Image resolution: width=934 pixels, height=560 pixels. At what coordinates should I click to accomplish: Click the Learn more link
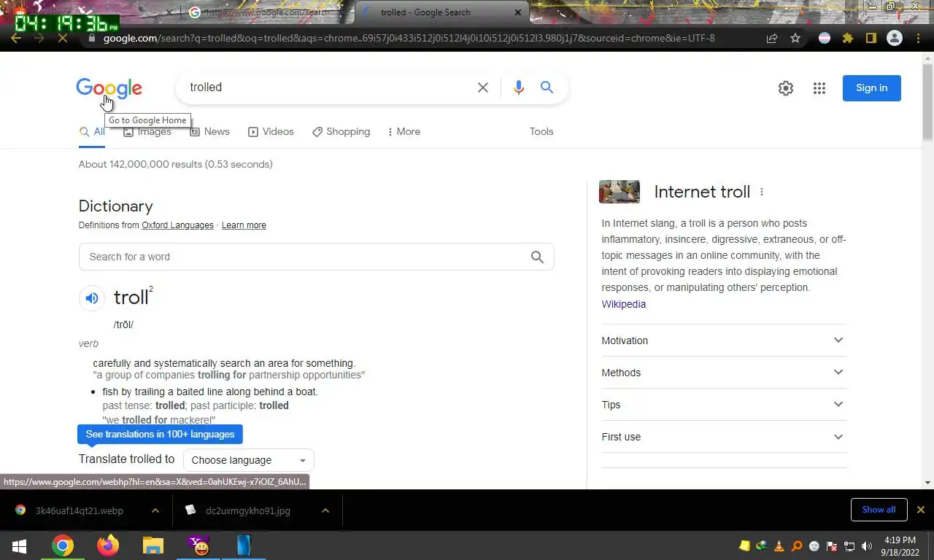coord(244,225)
